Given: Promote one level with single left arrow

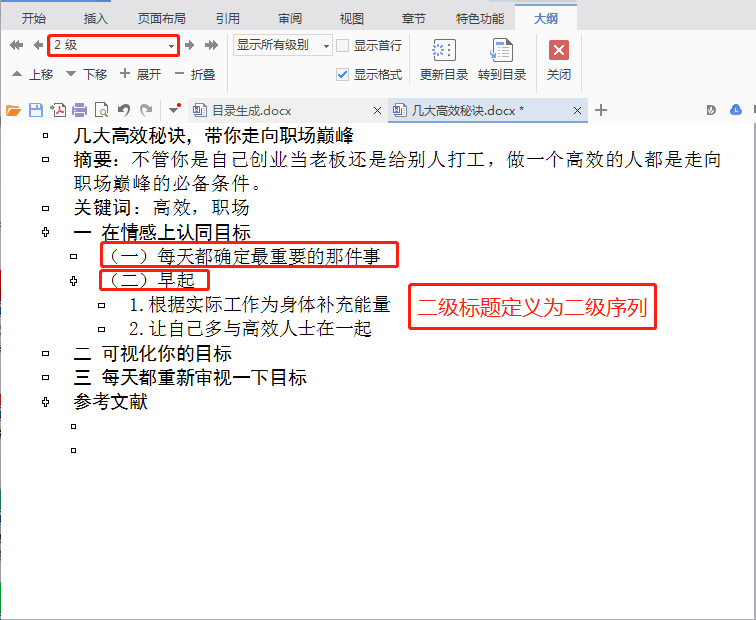Looking at the screenshot, I should tap(39, 45).
